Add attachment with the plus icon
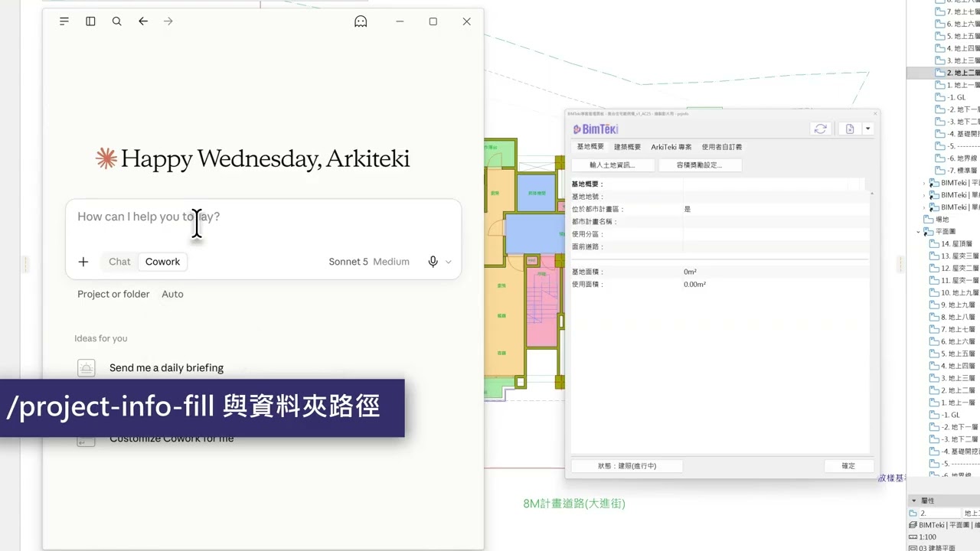The height and width of the screenshot is (551, 980). [x=83, y=262]
